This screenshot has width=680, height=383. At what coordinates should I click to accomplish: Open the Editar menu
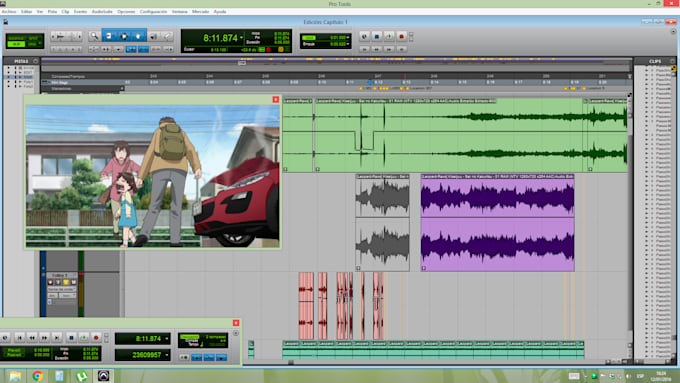(x=26, y=12)
